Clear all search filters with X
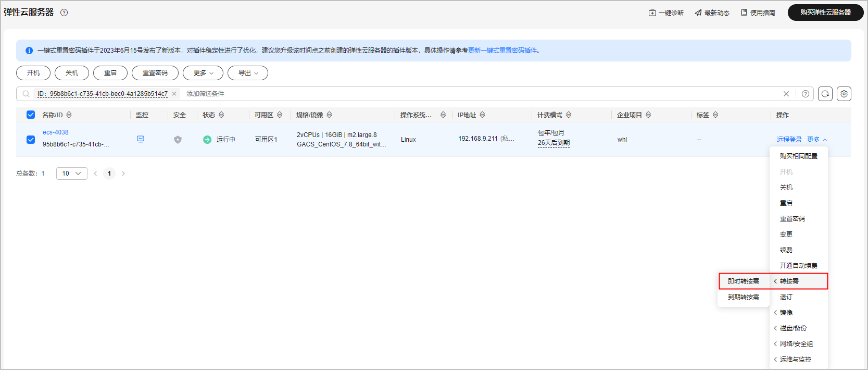868x370 pixels. tap(786, 94)
